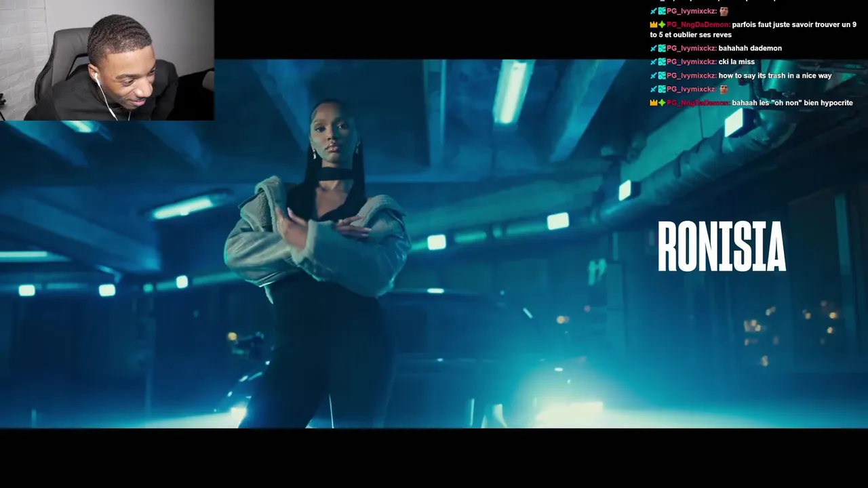
Task: Click the green star badge on the "oh non bien hypocrite" row
Action: 662,102
